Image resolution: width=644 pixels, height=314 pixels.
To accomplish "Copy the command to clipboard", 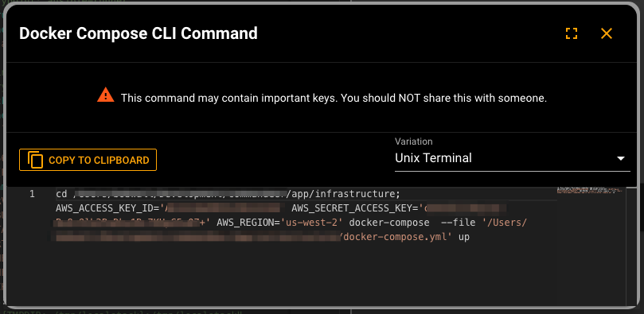I will (x=88, y=160).
